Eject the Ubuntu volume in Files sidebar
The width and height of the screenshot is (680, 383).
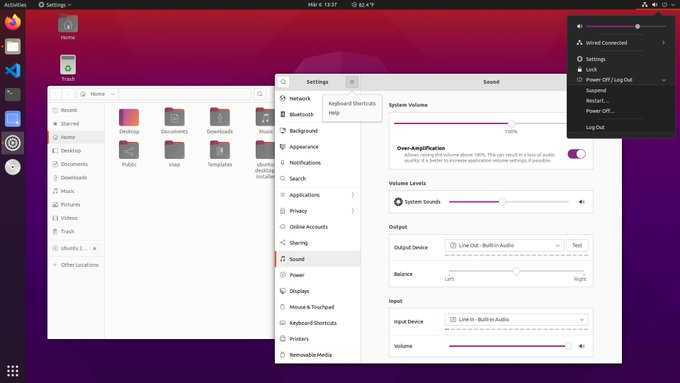tap(95, 249)
